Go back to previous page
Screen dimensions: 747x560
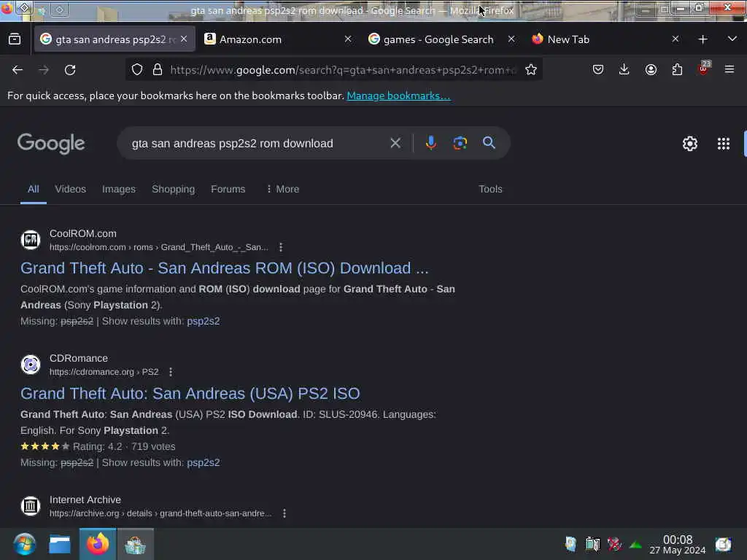point(18,70)
